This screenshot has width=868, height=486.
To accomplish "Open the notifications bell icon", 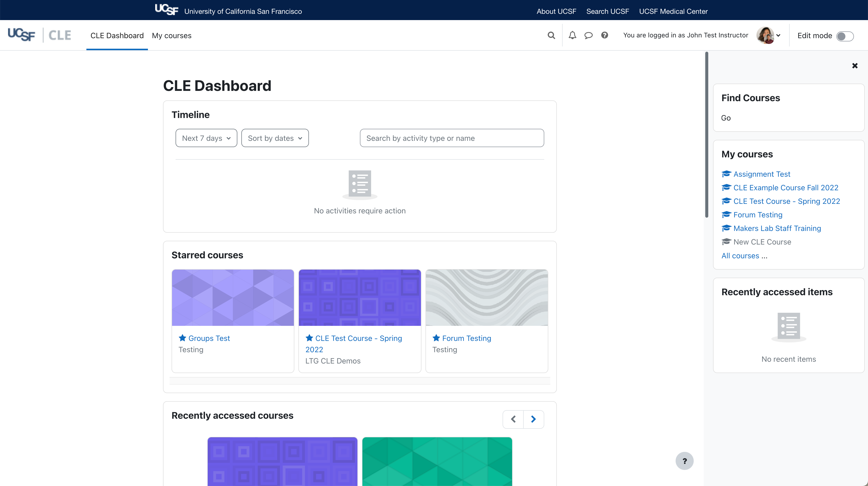I will 572,35.
